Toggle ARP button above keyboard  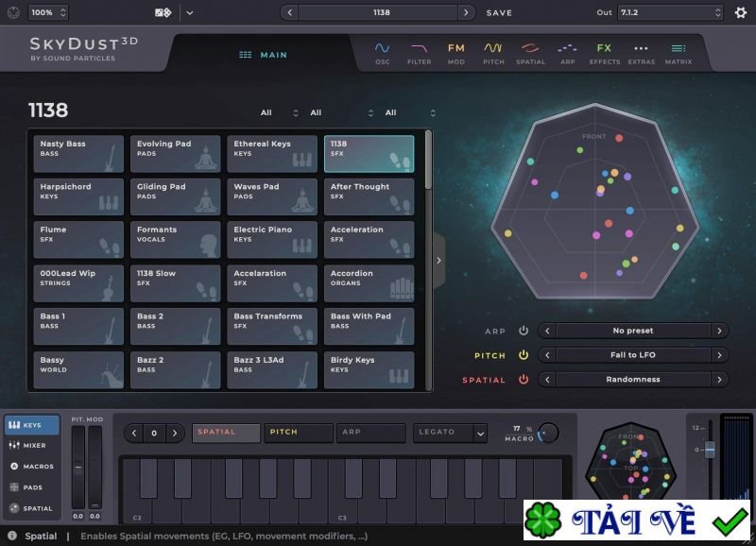click(x=370, y=433)
